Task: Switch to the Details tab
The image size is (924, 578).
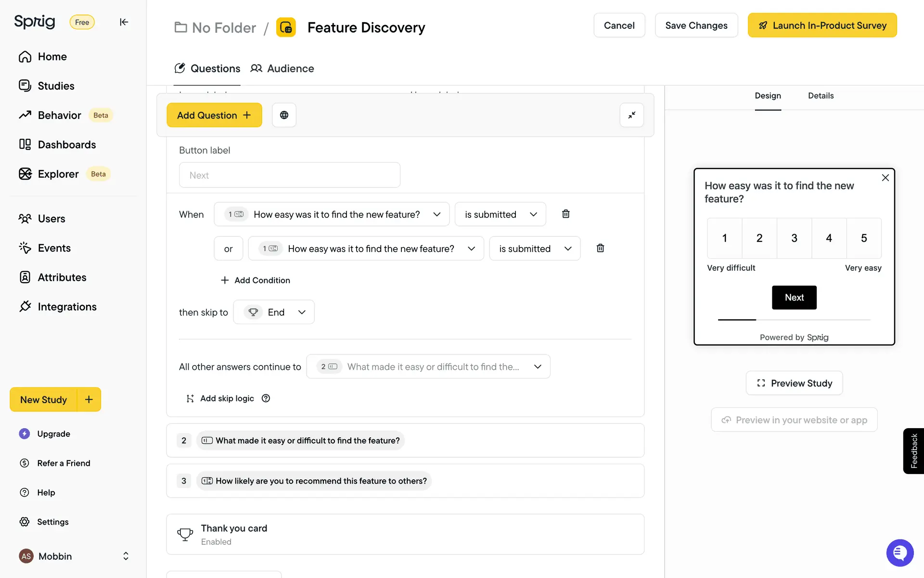Action: pyautogui.click(x=821, y=96)
